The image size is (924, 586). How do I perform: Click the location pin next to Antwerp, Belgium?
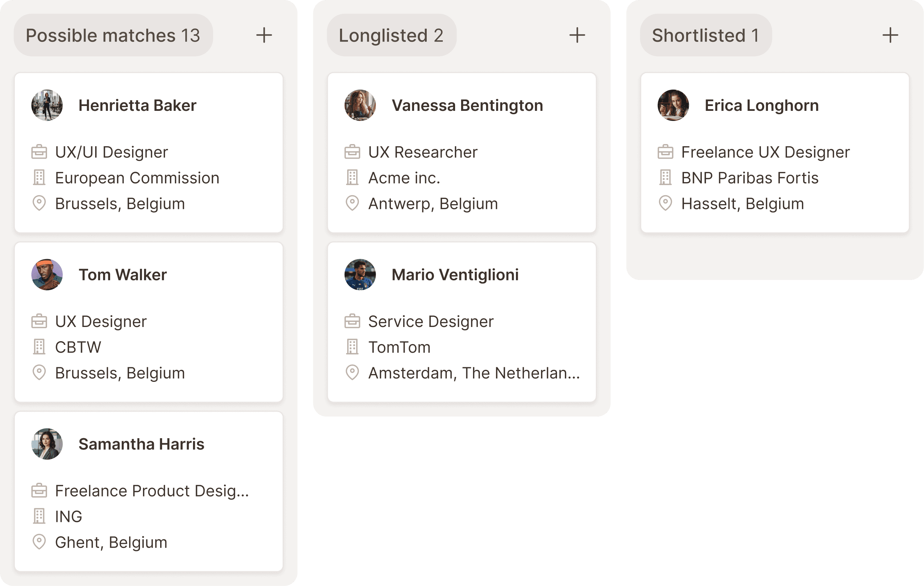pyautogui.click(x=352, y=203)
